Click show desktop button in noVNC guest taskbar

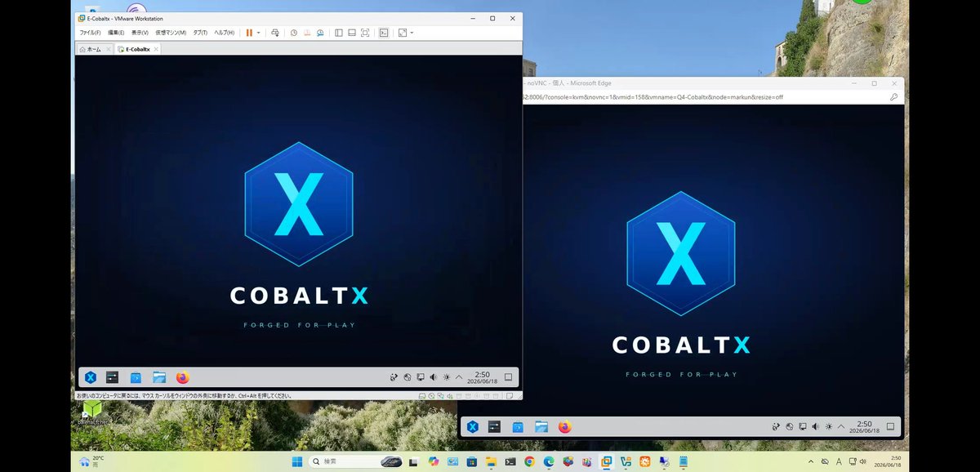[x=890, y=426]
